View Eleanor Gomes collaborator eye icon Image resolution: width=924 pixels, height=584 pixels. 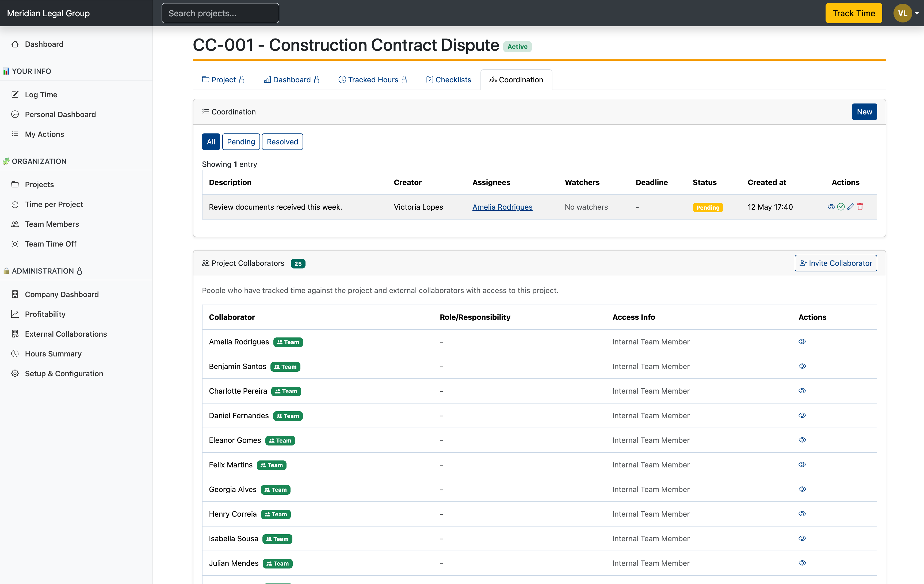pos(802,439)
